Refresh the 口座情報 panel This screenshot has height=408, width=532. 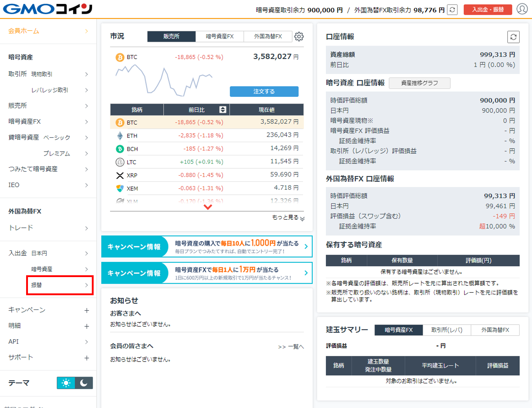click(513, 37)
